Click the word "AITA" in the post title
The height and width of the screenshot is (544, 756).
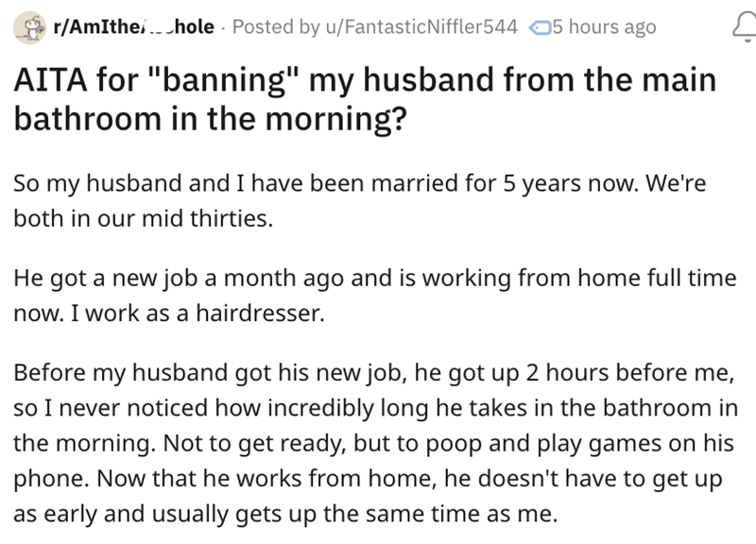pos(48,81)
